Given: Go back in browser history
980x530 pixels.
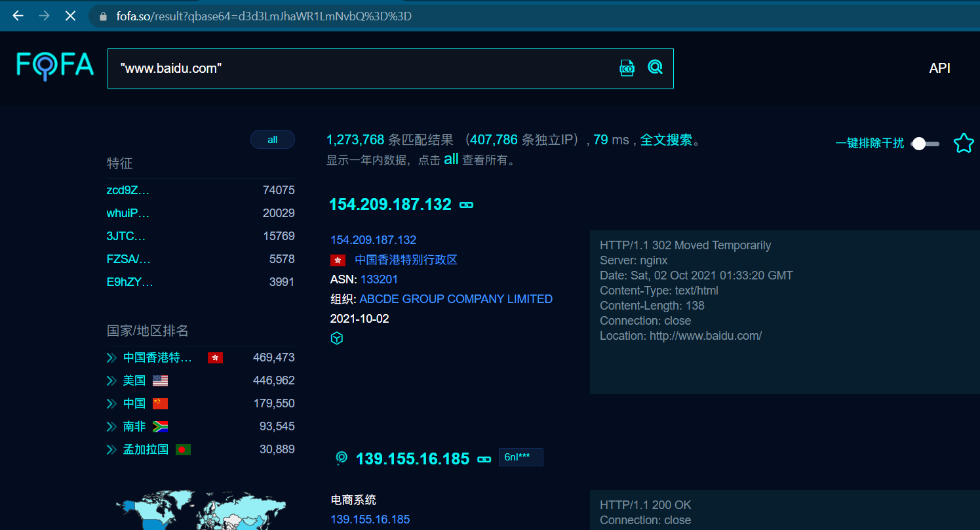Looking at the screenshot, I should [x=18, y=16].
